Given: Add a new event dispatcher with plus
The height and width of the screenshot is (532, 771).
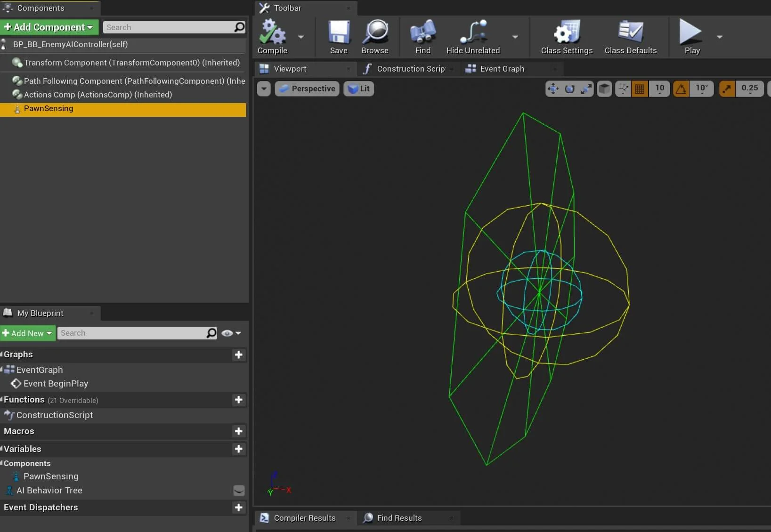Looking at the screenshot, I should (239, 508).
